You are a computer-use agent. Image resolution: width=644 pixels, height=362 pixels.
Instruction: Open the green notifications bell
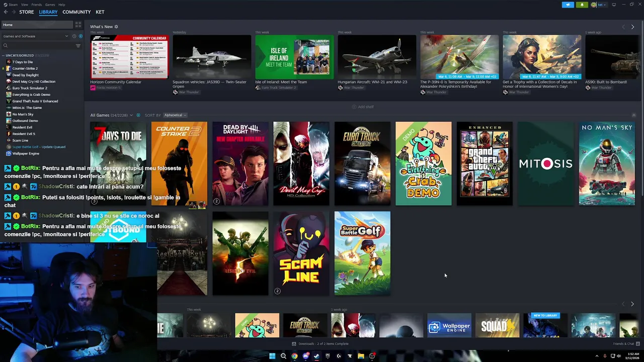point(582,5)
